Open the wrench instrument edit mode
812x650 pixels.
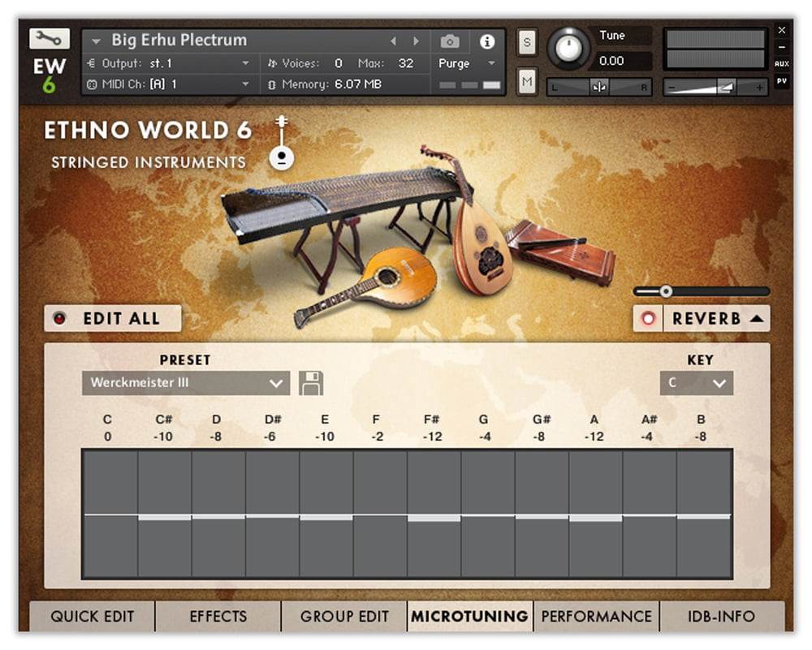click(50, 39)
